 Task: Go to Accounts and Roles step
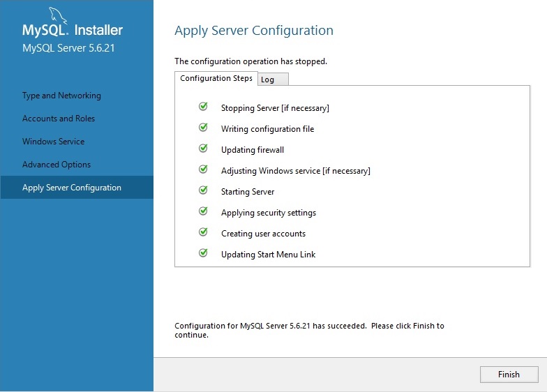pyautogui.click(x=59, y=119)
